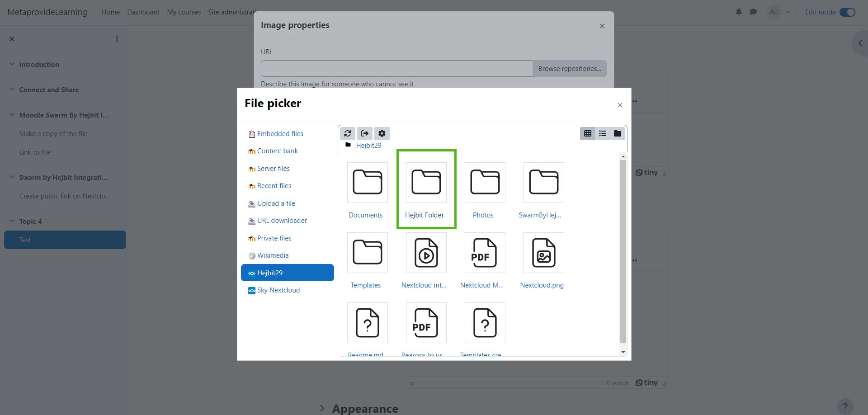Click the file picker scrollbar thumb

(x=623, y=251)
